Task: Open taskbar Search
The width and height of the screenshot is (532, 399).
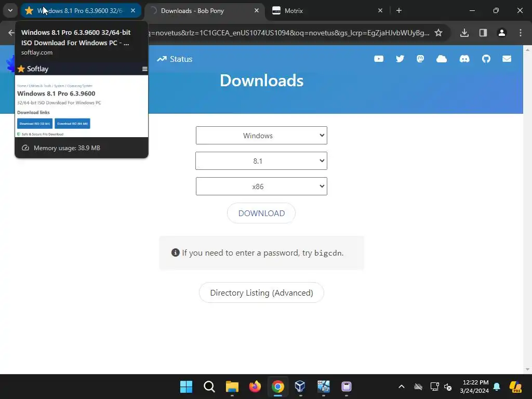Action: pyautogui.click(x=209, y=387)
